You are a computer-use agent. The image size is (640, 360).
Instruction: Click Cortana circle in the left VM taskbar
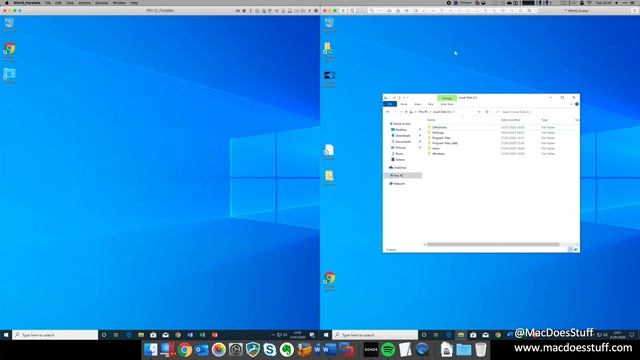(x=104, y=335)
